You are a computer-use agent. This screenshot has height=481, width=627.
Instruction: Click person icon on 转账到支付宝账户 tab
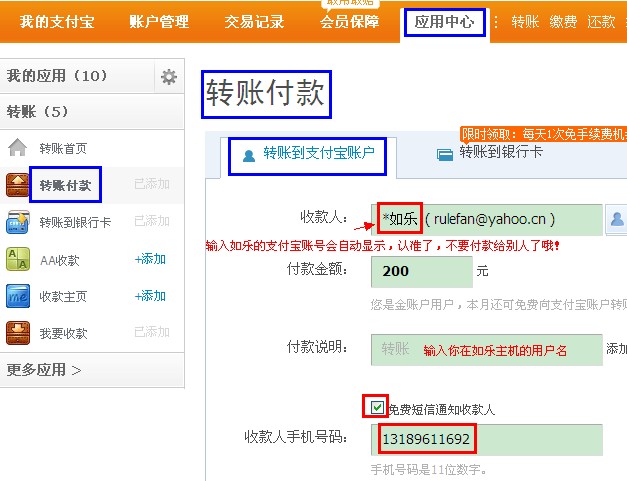pyautogui.click(x=249, y=156)
